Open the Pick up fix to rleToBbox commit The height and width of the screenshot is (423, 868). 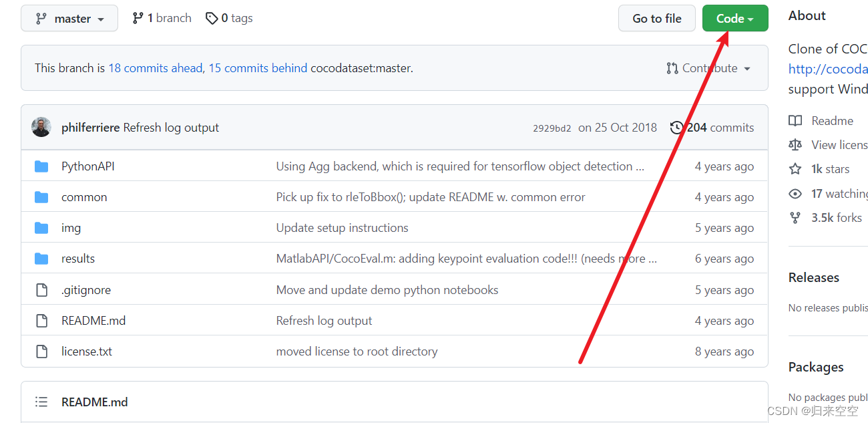point(431,197)
